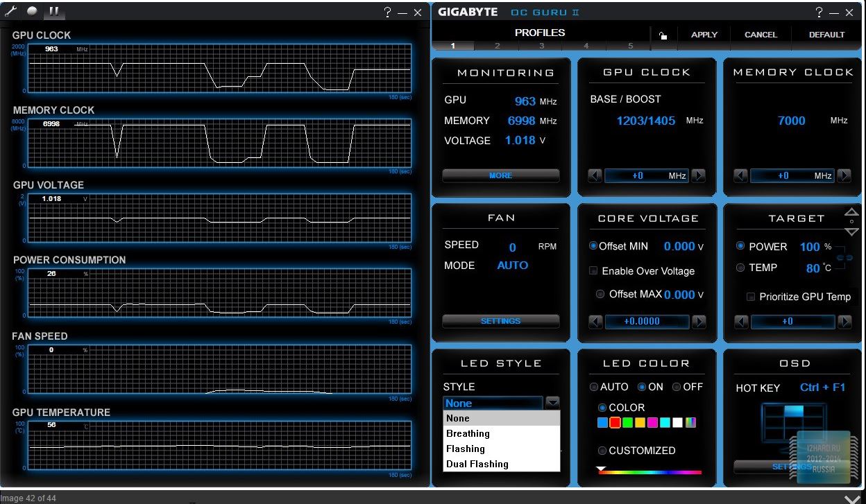Click the down triangle in Target panel

pyautogui.click(x=851, y=232)
